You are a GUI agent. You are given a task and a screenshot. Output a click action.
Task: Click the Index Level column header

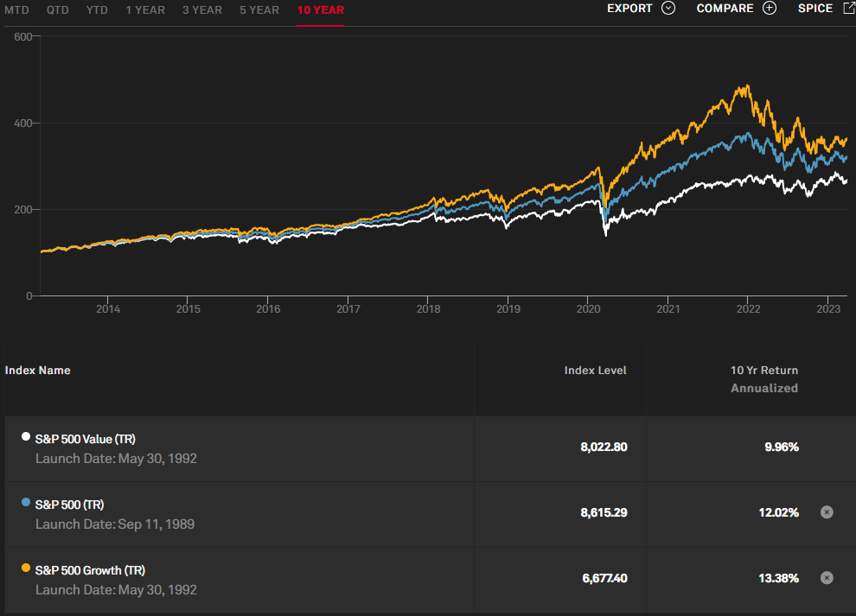coord(595,371)
